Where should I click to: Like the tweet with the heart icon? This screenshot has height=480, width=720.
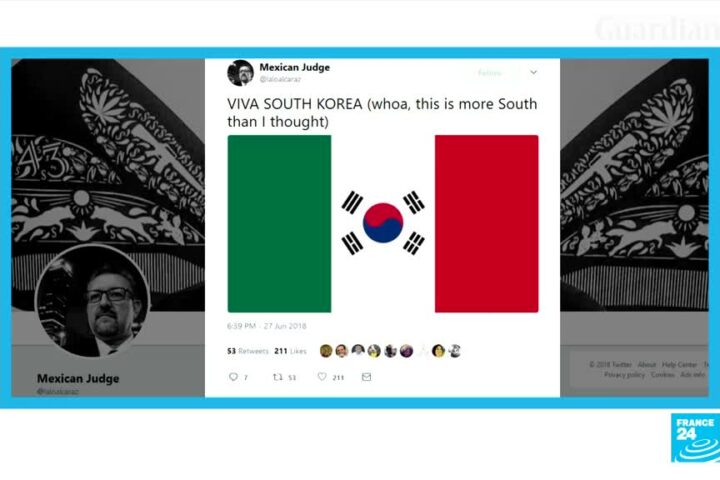coord(322,377)
